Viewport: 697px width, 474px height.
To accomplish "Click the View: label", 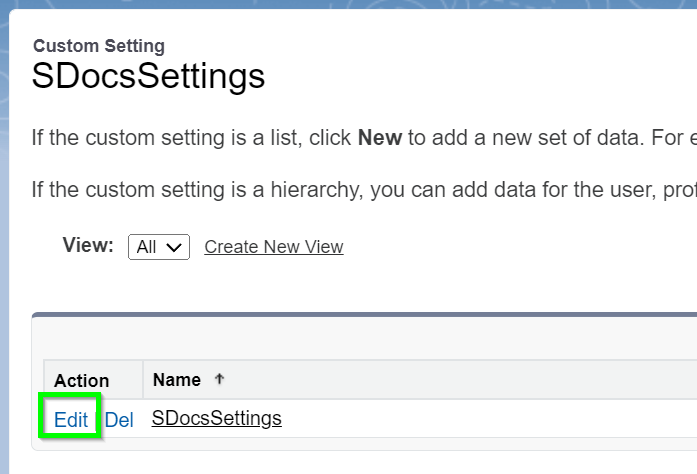I will coord(88,245).
